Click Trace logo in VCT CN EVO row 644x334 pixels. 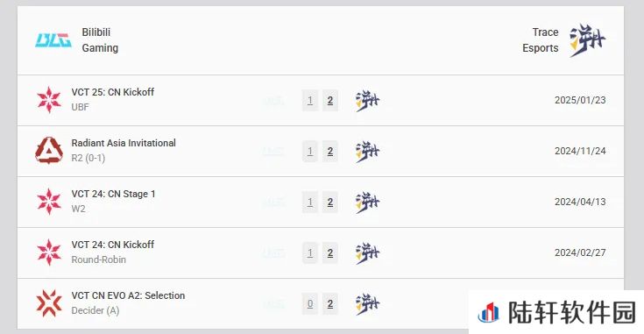tap(367, 304)
